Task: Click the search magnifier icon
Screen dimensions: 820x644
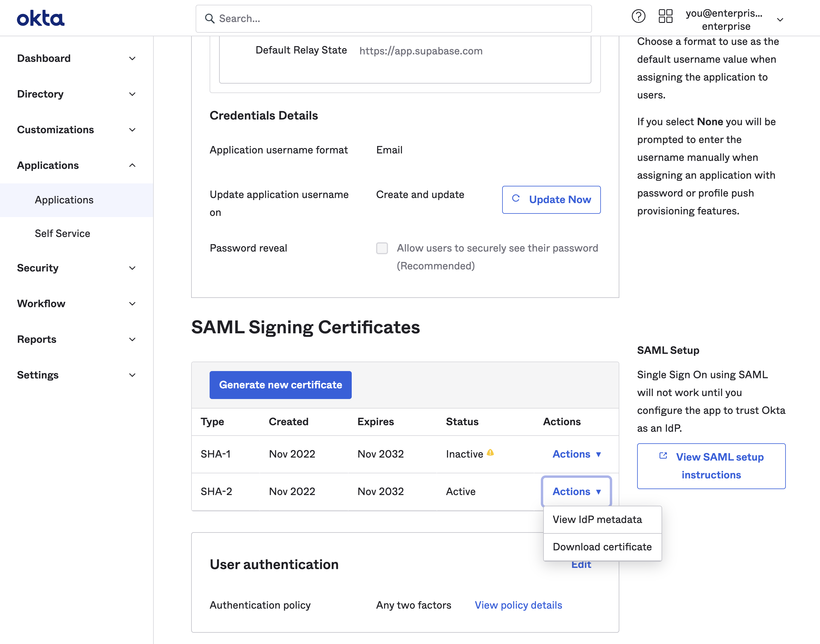Action: click(210, 18)
